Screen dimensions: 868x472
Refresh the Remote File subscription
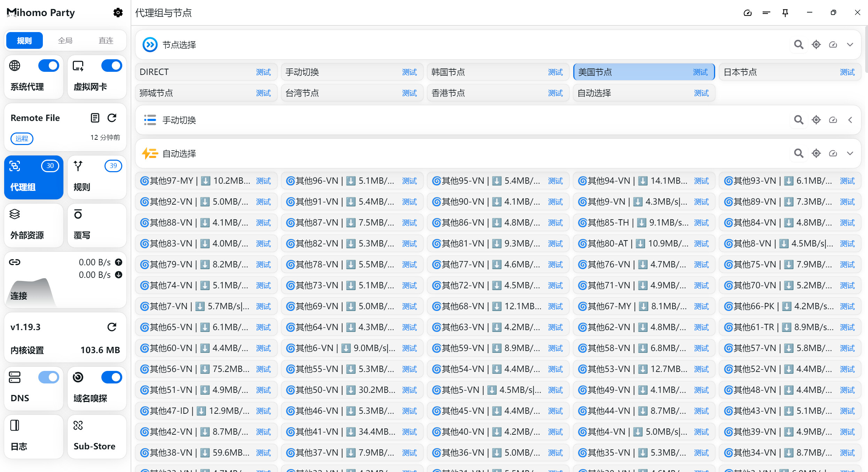112,118
